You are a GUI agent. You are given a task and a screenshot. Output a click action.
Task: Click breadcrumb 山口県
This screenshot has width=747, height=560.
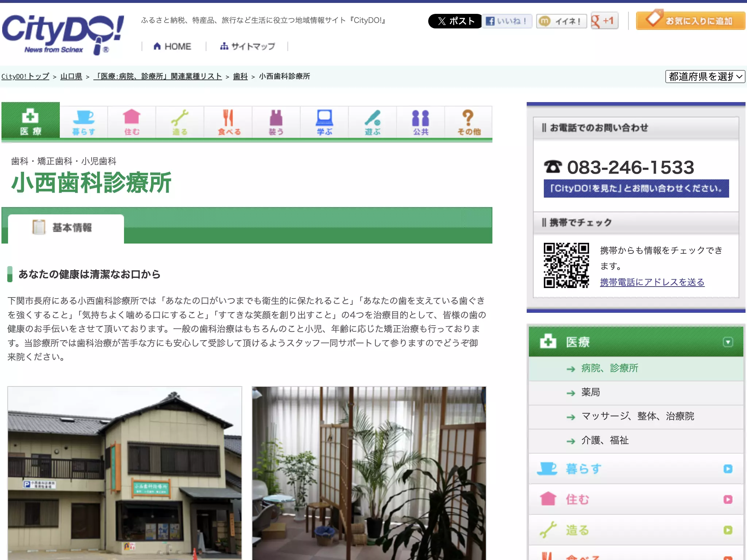pos(71,77)
